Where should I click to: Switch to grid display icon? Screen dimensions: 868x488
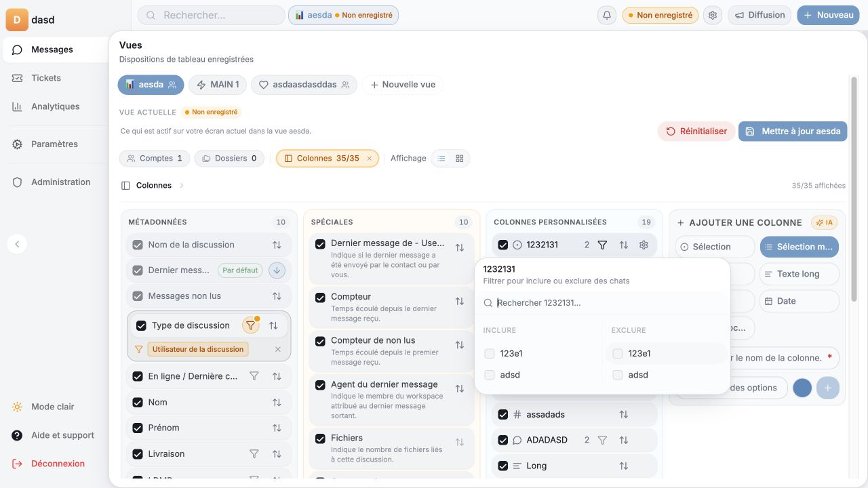pyautogui.click(x=460, y=158)
